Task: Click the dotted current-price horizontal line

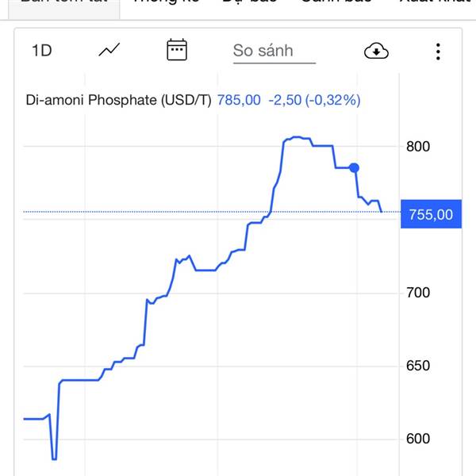Action: [x=212, y=212]
